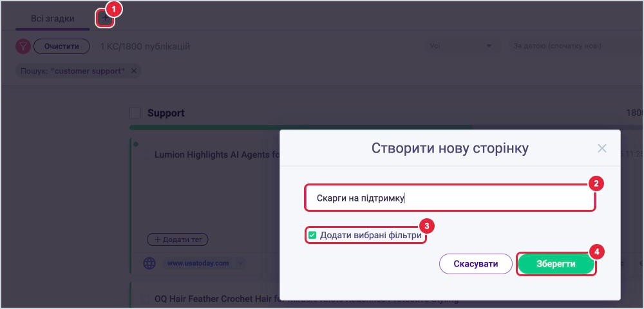Open filters via the funnel icon
The width and height of the screenshot is (644, 309).
(x=23, y=46)
